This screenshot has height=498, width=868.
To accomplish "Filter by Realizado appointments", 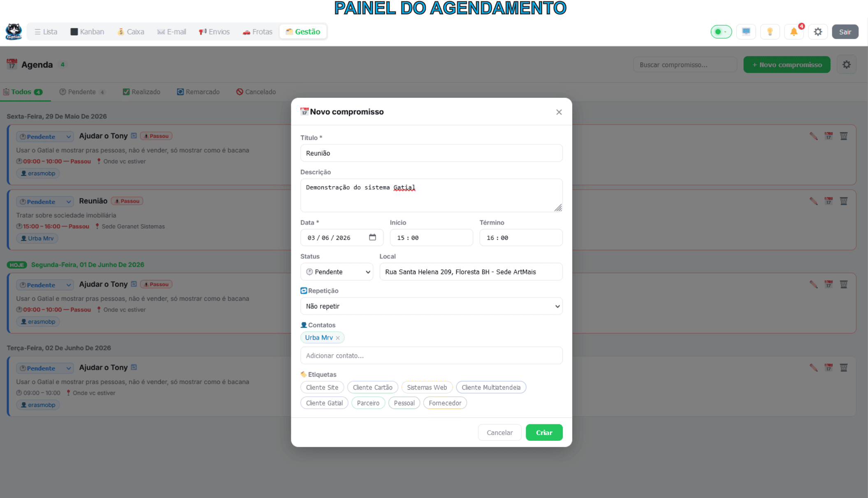I will pyautogui.click(x=142, y=92).
